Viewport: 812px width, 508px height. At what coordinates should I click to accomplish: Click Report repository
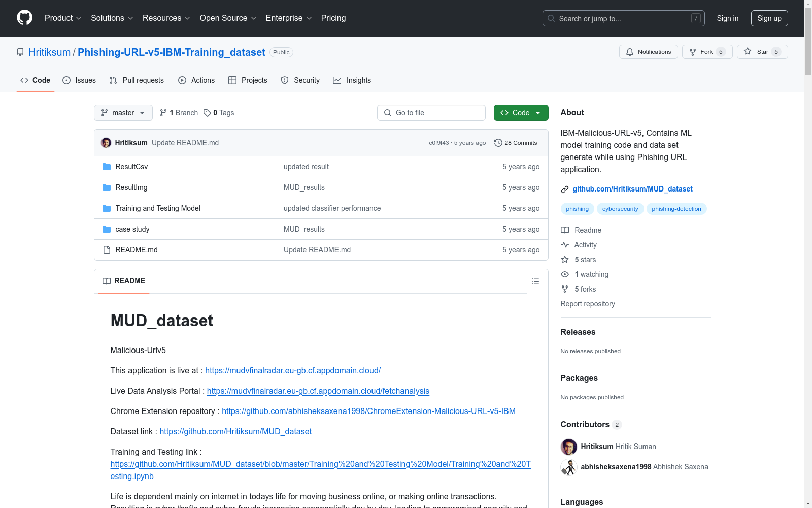click(588, 304)
